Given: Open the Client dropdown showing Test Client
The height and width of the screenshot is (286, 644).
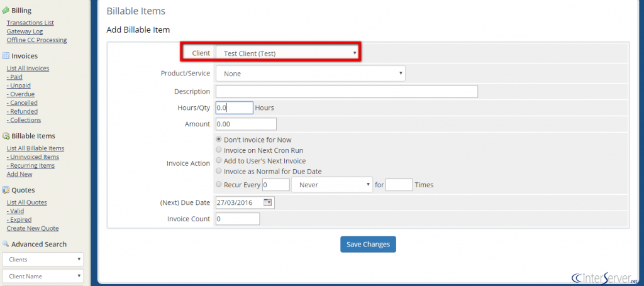Looking at the screenshot, I should (287, 53).
